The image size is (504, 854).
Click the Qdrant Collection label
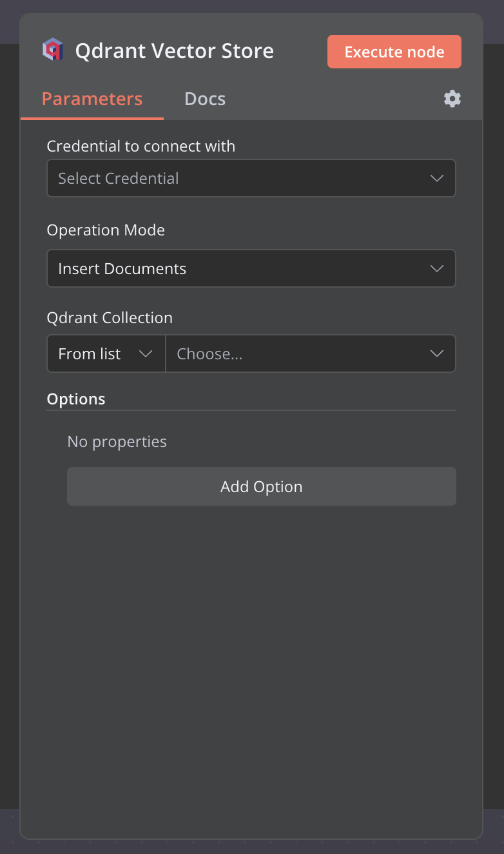pyautogui.click(x=110, y=318)
